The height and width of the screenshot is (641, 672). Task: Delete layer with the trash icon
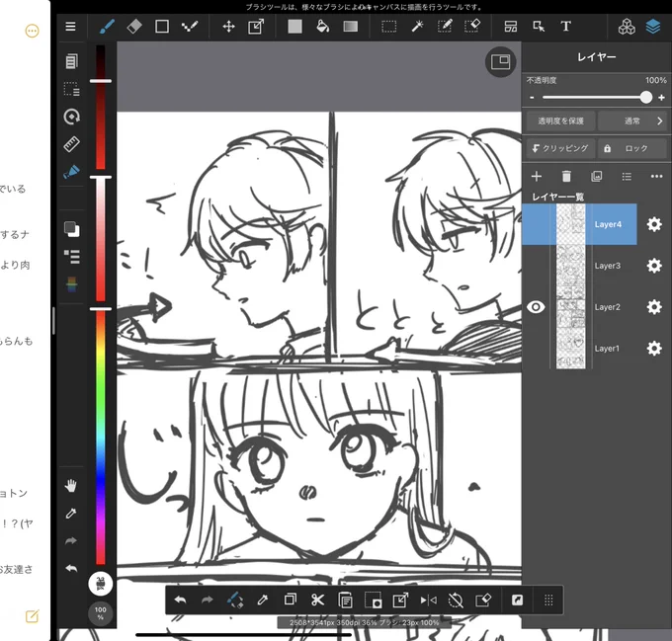(x=566, y=177)
